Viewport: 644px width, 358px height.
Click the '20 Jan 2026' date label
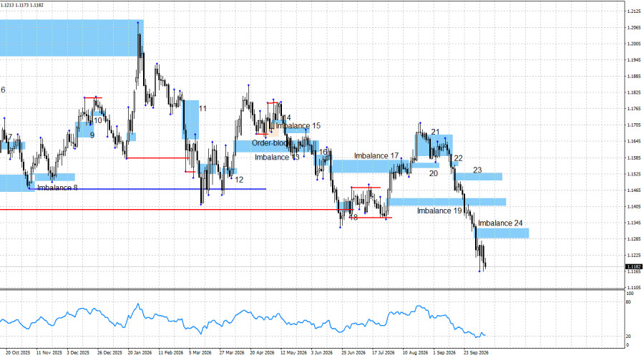[x=140, y=353]
